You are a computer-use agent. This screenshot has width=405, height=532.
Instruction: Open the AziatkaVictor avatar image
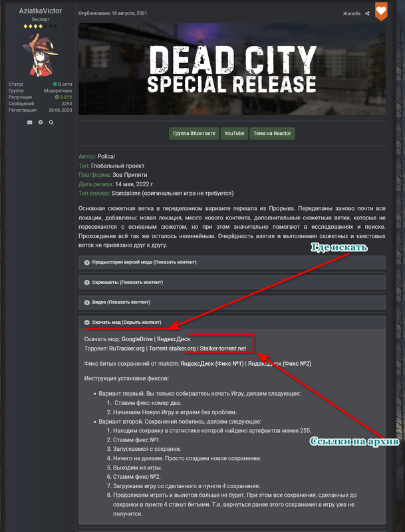pyautogui.click(x=41, y=55)
